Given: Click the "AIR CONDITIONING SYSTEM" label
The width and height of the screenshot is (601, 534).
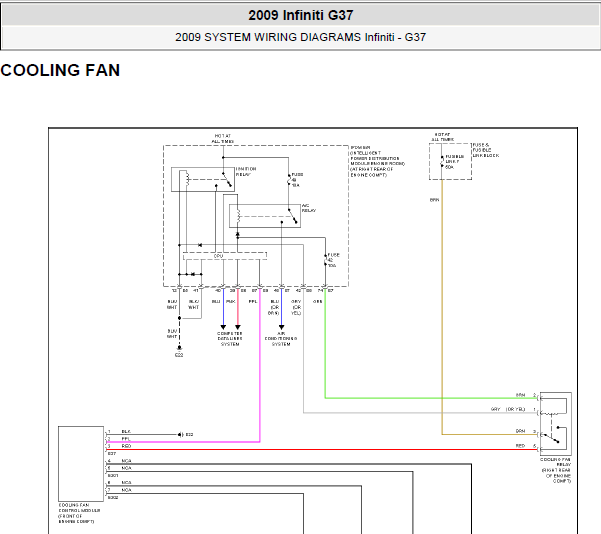Looking at the screenshot, I should tap(281, 339).
